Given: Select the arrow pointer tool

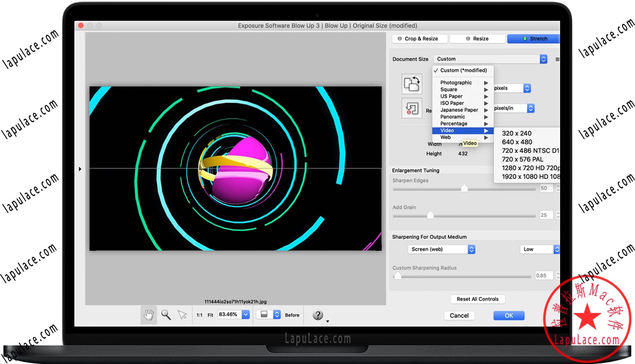Looking at the screenshot, I should (182, 315).
